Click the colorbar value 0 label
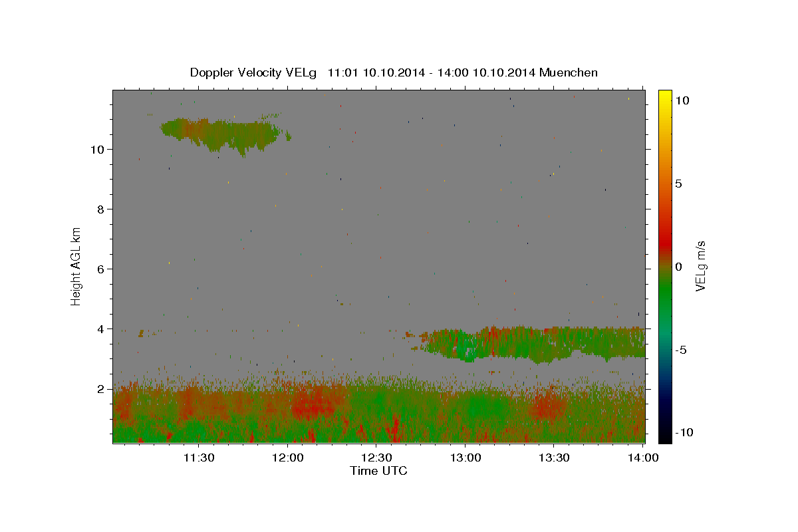 pos(678,267)
